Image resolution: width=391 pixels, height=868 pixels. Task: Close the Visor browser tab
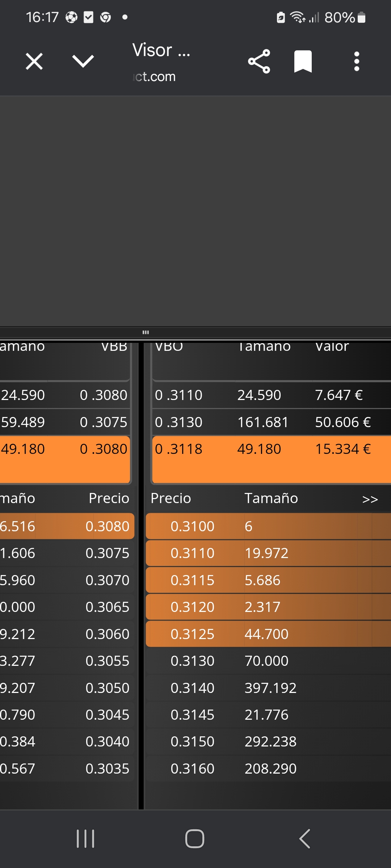click(34, 61)
